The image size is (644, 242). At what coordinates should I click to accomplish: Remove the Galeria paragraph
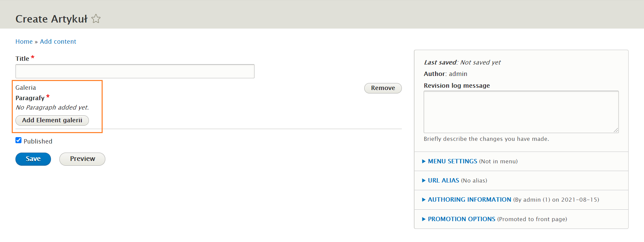point(383,88)
